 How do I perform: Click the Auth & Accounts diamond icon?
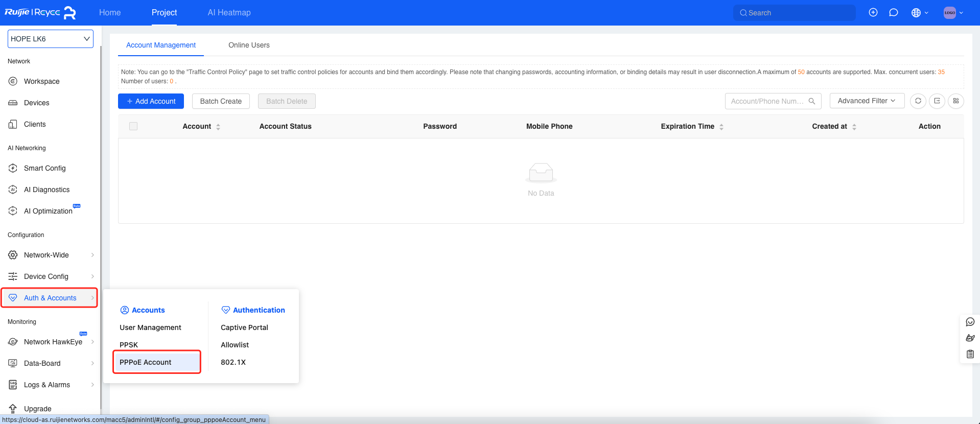tap(13, 298)
